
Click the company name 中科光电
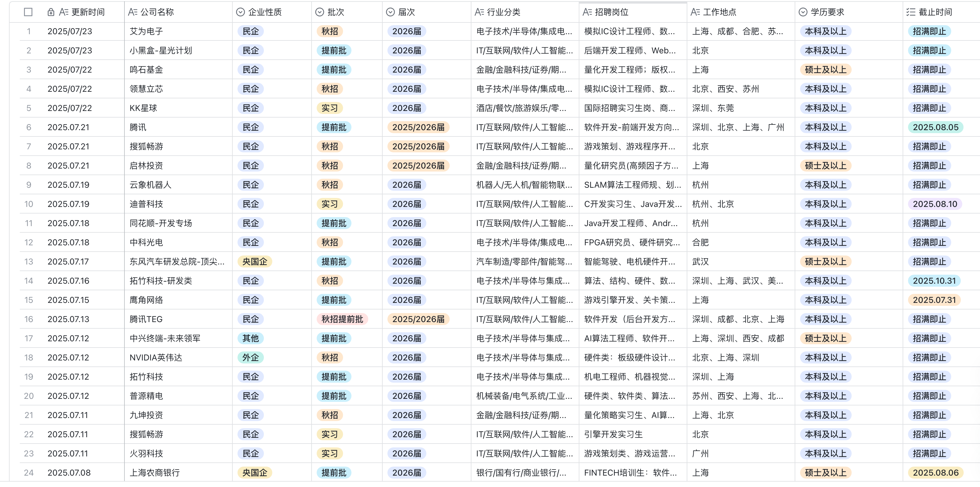click(146, 242)
